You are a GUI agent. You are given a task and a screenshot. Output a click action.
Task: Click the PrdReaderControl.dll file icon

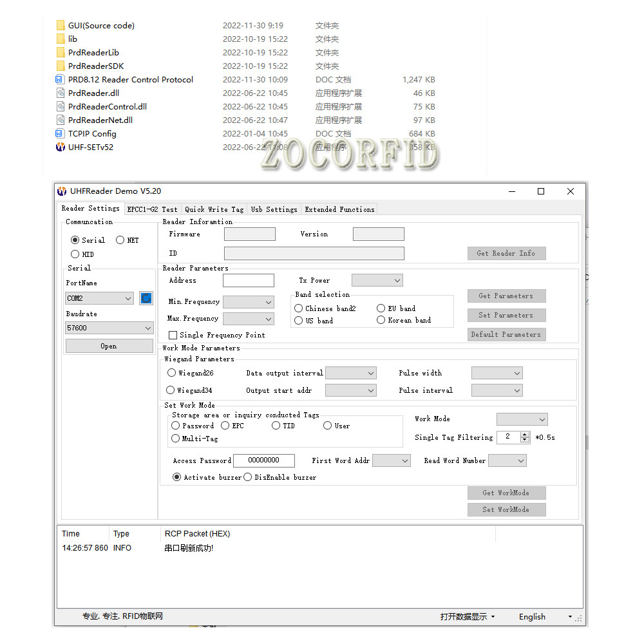point(61,106)
